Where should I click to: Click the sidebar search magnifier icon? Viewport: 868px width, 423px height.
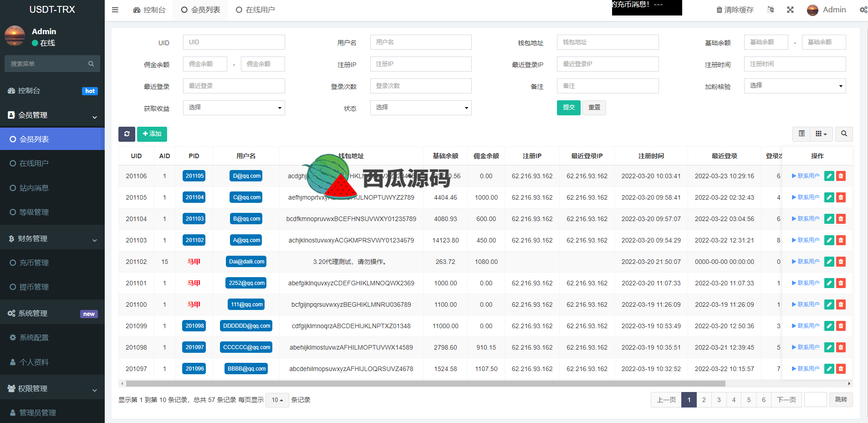tap(91, 64)
